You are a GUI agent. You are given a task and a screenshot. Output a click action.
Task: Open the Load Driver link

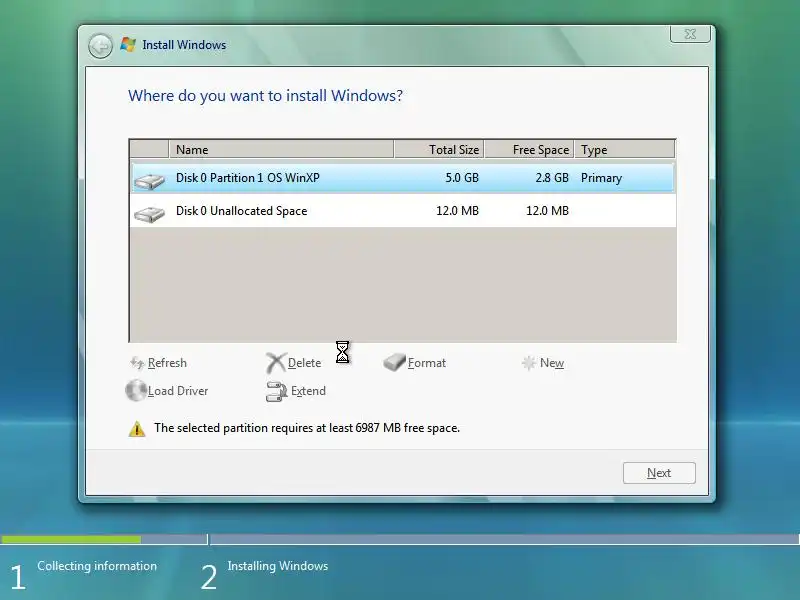[178, 391]
